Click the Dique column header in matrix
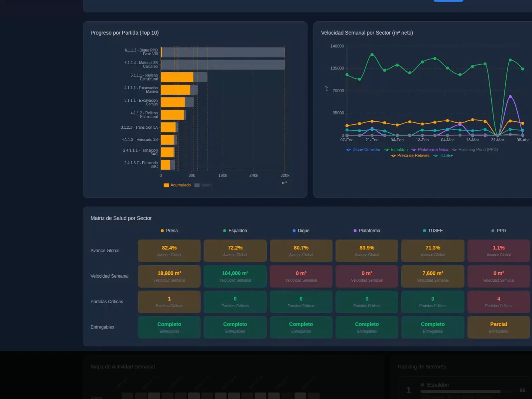This screenshot has height=399, width=532. pos(301,231)
